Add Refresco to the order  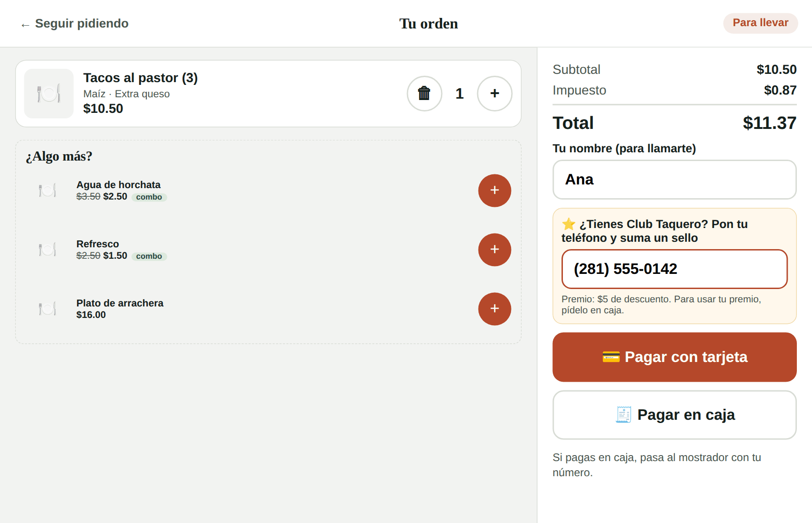495,250
